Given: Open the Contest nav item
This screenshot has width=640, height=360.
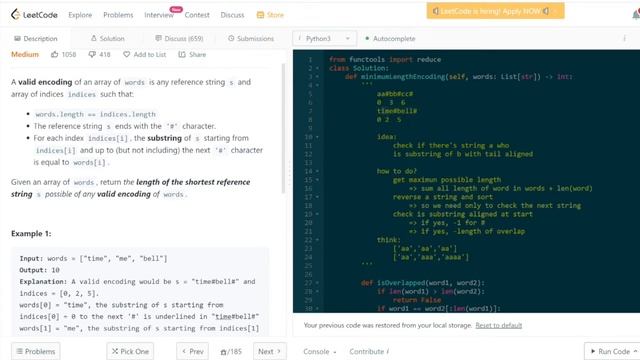Looking at the screenshot, I should point(197,15).
